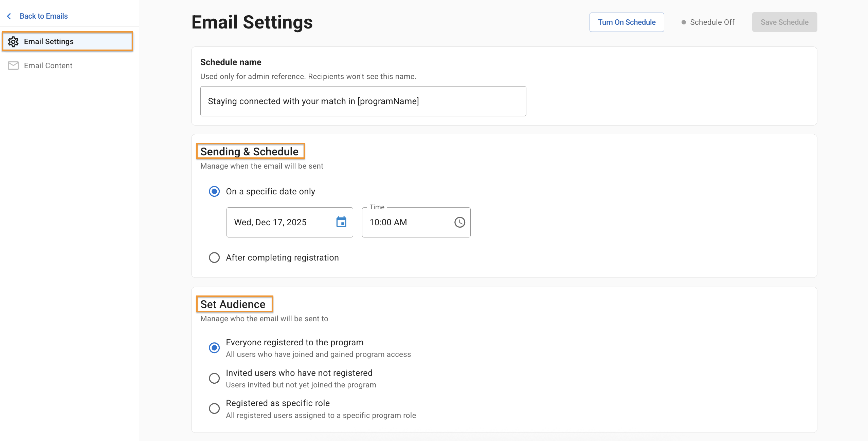Click the gear icon beside Email Settings
Image resolution: width=868 pixels, height=441 pixels.
tap(13, 42)
